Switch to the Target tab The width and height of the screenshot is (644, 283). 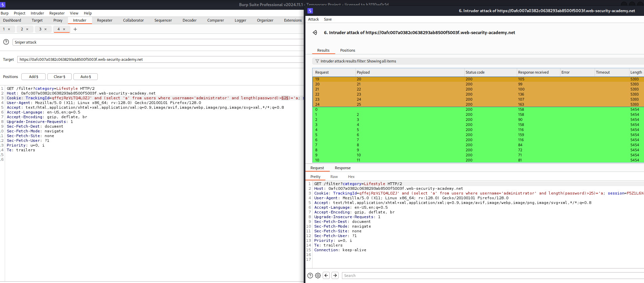[x=37, y=20]
